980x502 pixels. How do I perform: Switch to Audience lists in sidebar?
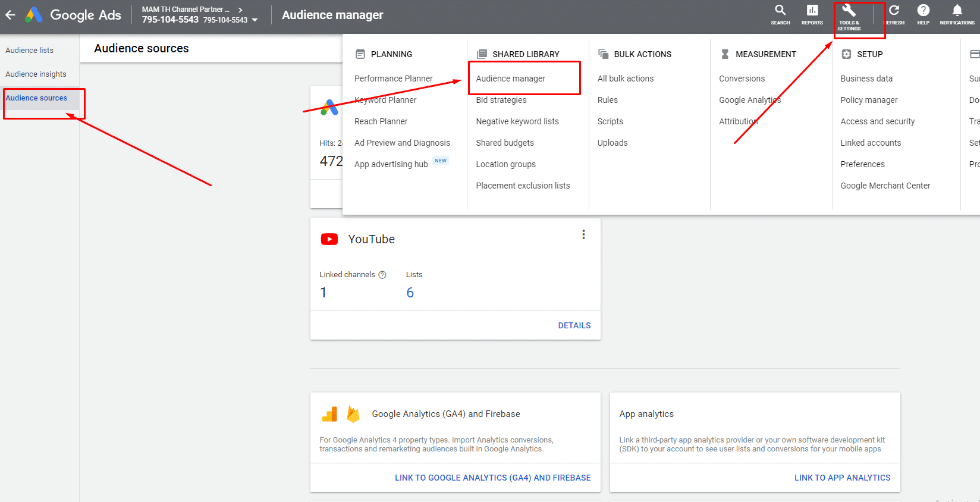[x=29, y=51]
